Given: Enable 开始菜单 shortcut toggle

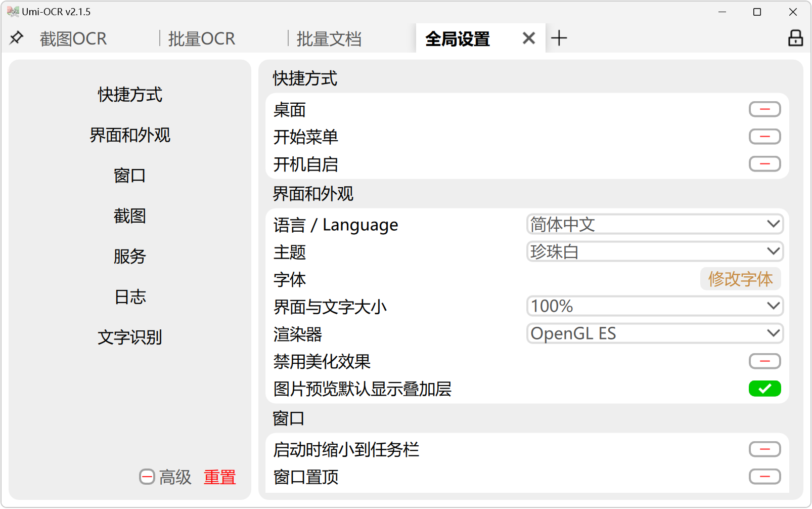Looking at the screenshot, I should [x=764, y=137].
